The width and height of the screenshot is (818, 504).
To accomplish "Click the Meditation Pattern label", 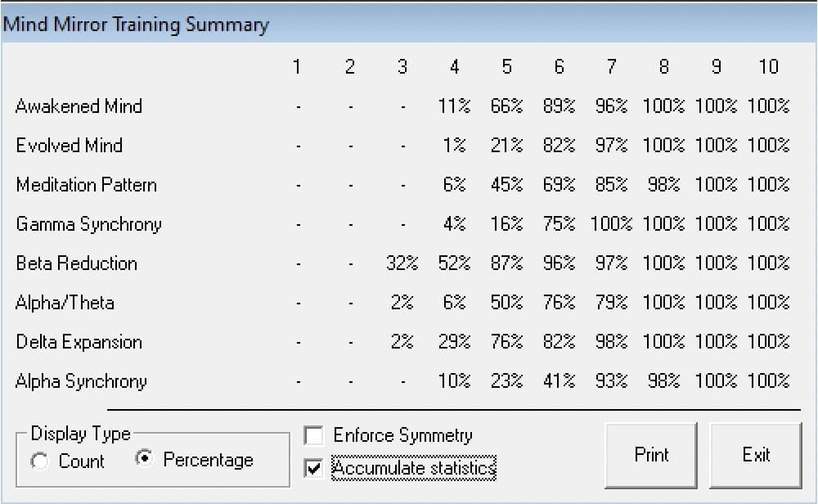I will click(x=86, y=185).
